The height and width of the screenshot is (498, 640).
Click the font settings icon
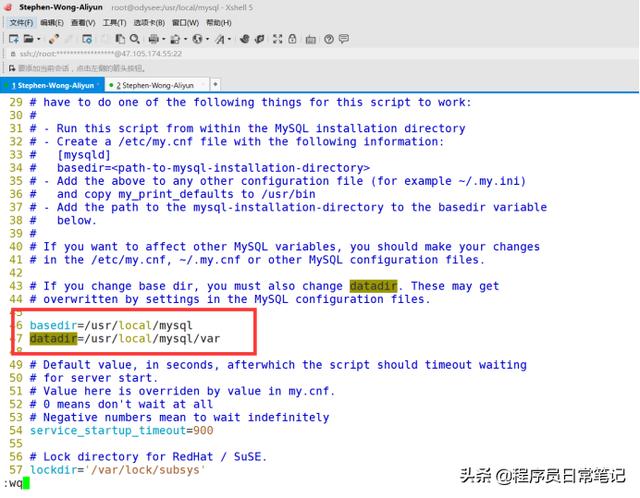point(220,39)
